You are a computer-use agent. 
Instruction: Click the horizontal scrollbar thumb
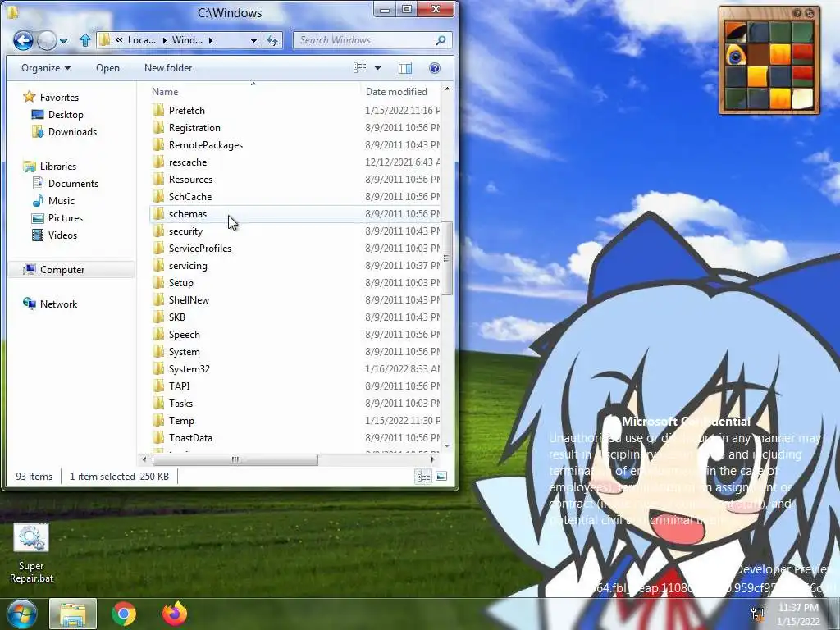[x=235, y=459]
